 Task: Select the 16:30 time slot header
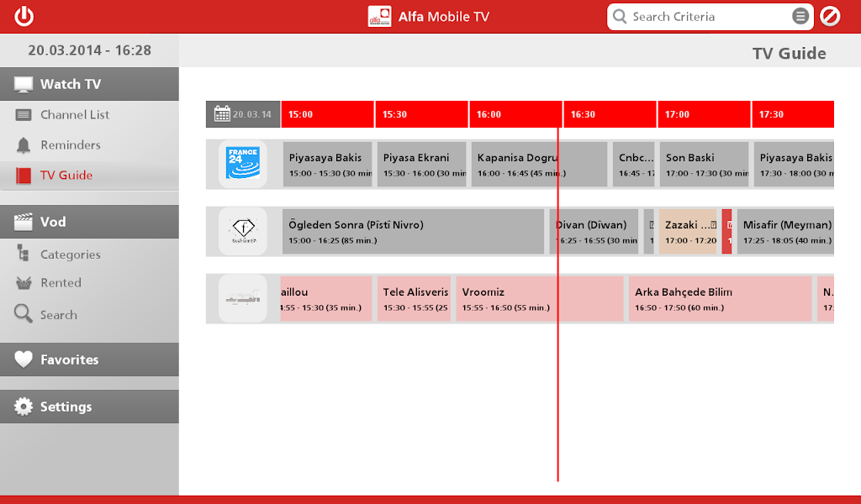610,114
